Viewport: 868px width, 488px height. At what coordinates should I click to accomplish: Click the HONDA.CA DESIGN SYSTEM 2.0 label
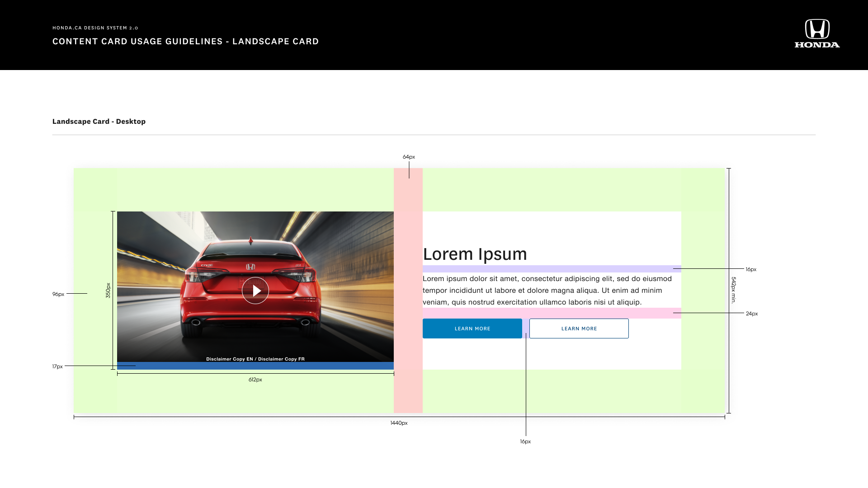click(x=95, y=28)
